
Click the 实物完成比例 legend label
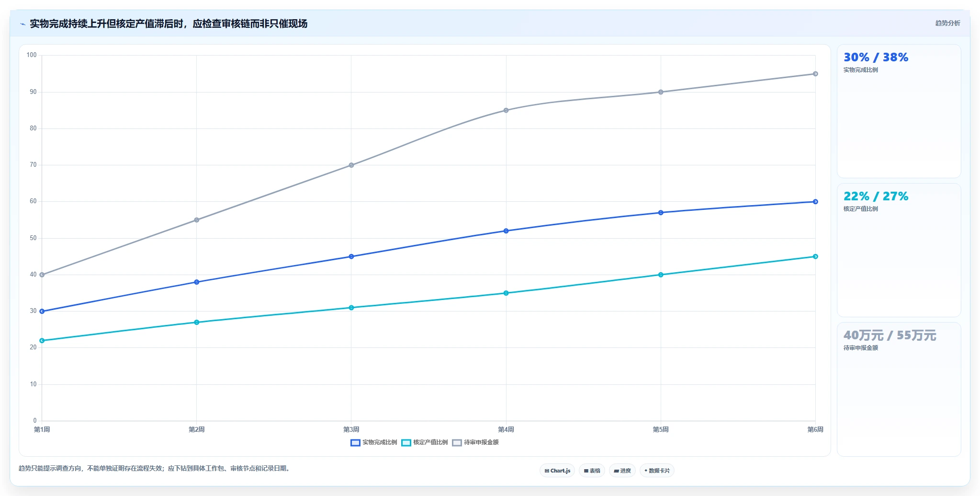point(380,442)
